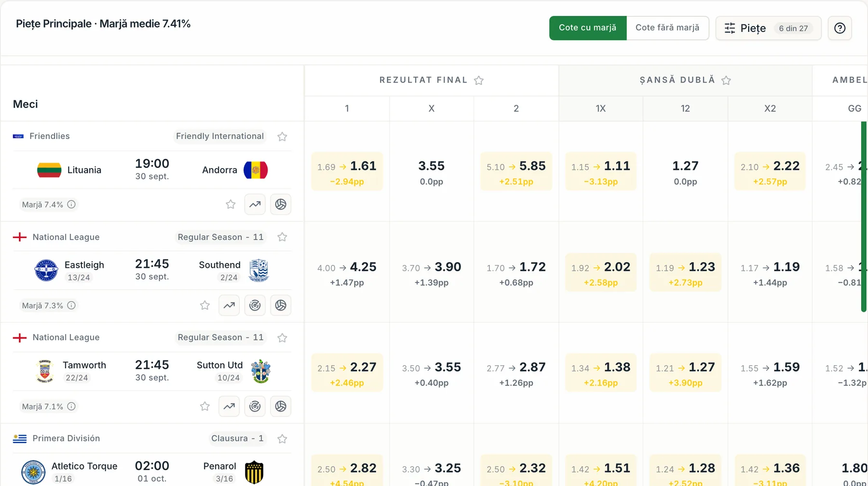Open the Friendly International tag
This screenshot has height=486, width=868.
(x=220, y=136)
